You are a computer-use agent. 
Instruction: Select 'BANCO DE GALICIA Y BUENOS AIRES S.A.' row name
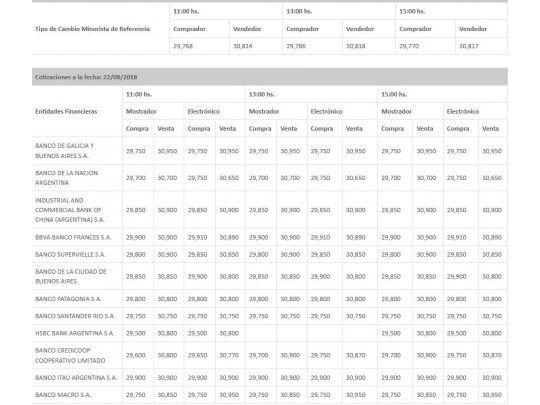(x=64, y=150)
